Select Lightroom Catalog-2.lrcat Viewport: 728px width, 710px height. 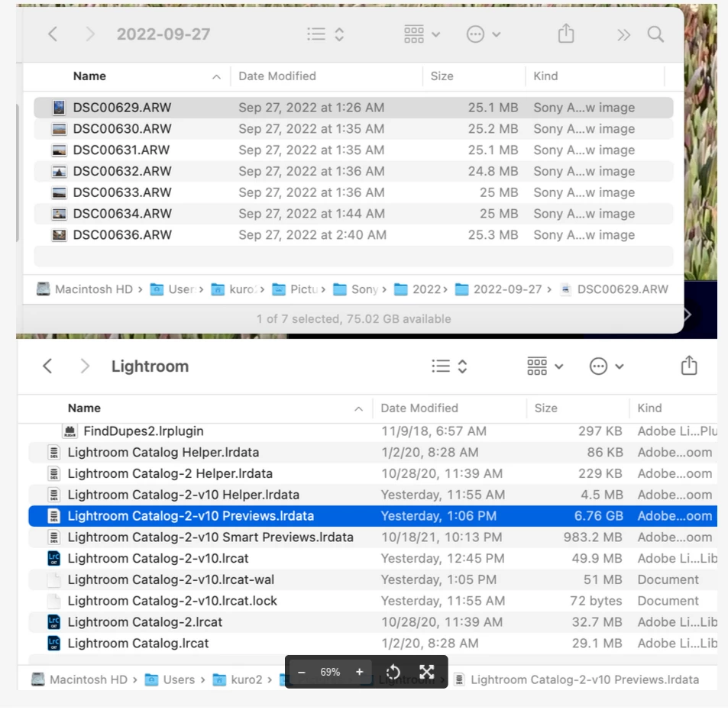(373, 622)
